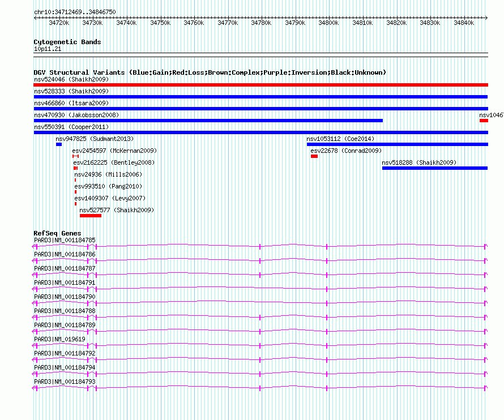
Task: Open the nsv466860 (Itsara2009) label
Action: 71,103
